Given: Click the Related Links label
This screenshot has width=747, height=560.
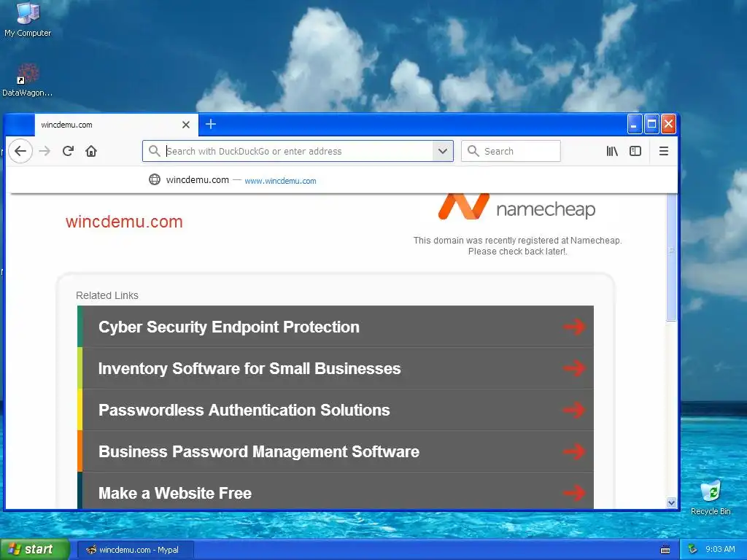Looking at the screenshot, I should [x=107, y=295].
